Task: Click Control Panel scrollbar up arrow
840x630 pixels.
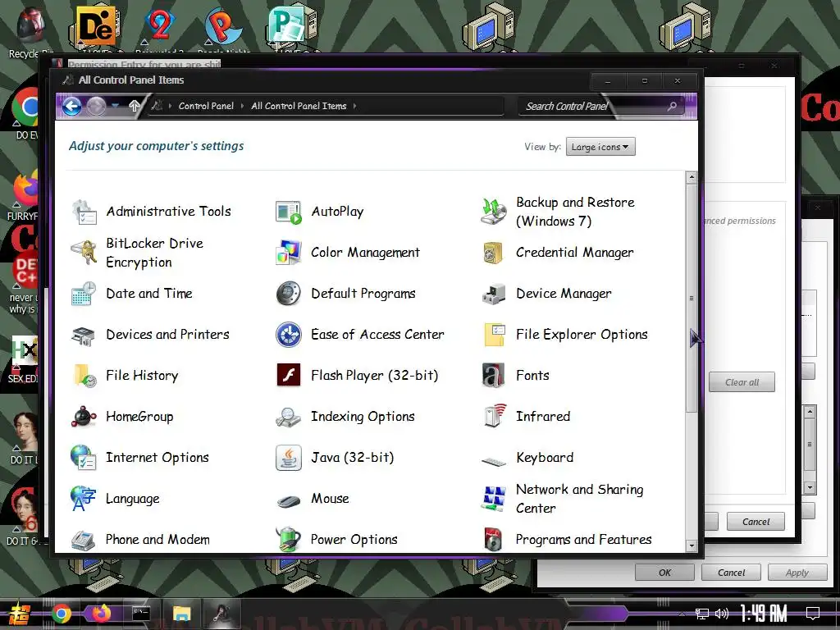Action: pyautogui.click(x=692, y=177)
